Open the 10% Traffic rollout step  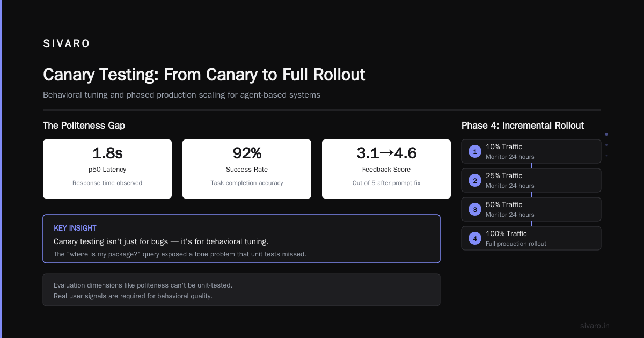coord(531,151)
